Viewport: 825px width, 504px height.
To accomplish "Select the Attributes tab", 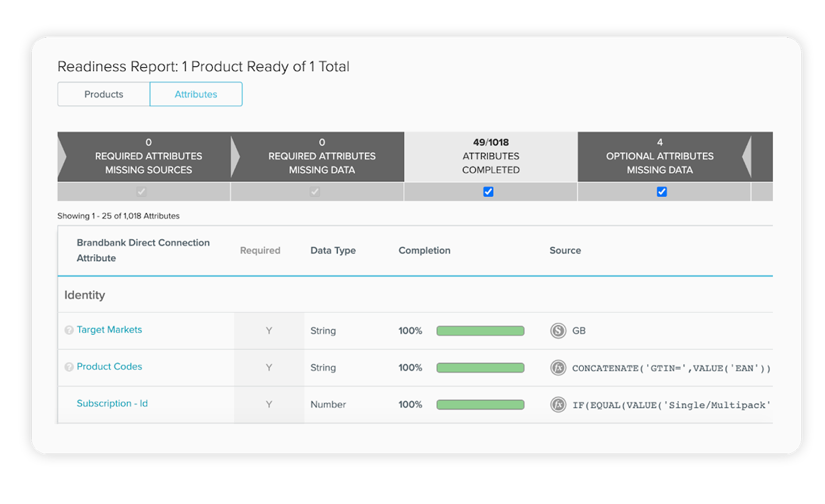I will click(x=196, y=94).
